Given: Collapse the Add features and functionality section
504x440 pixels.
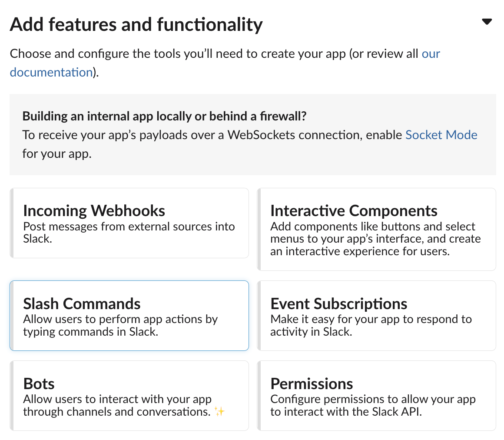Looking at the screenshot, I should pyautogui.click(x=487, y=22).
